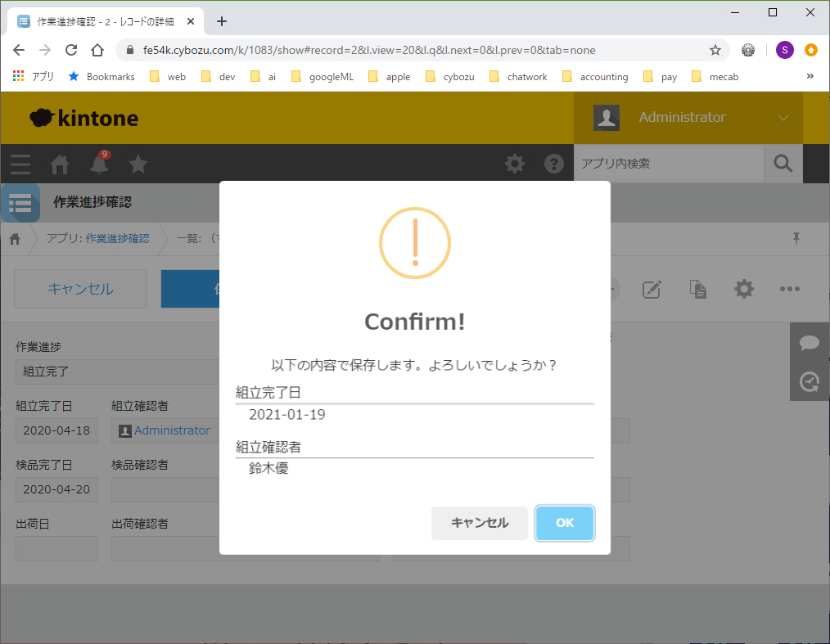830x644 pixels.
Task: Click the kintone home icon in toolbar
Action: pyautogui.click(x=60, y=164)
